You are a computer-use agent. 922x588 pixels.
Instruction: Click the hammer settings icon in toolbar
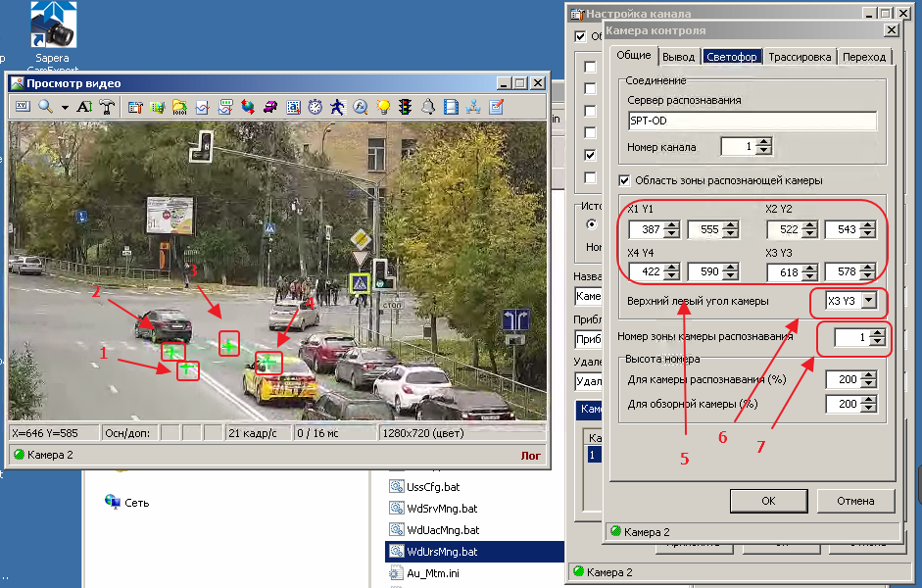107,107
